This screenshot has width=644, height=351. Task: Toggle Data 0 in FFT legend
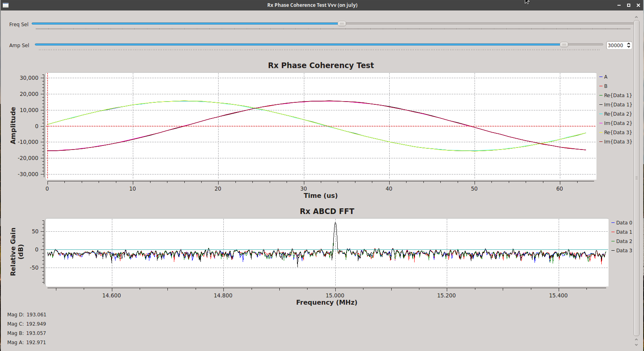click(623, 223)
